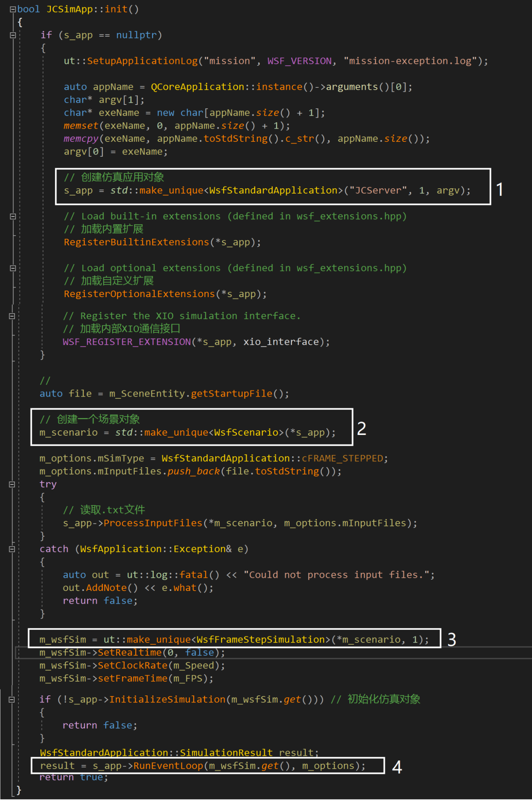Click the SetClockRate method call

pyautogui.click(x=132, y=666)
